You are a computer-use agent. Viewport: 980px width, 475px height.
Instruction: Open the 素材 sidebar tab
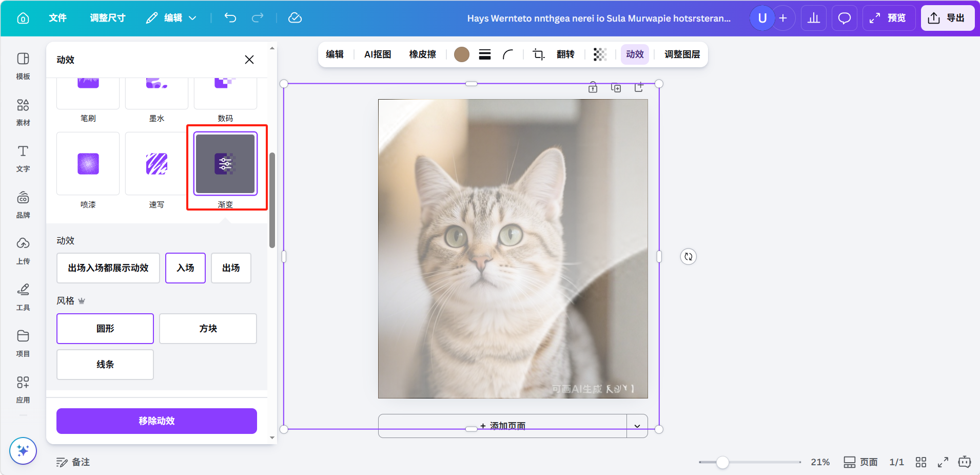coord(23,112)
